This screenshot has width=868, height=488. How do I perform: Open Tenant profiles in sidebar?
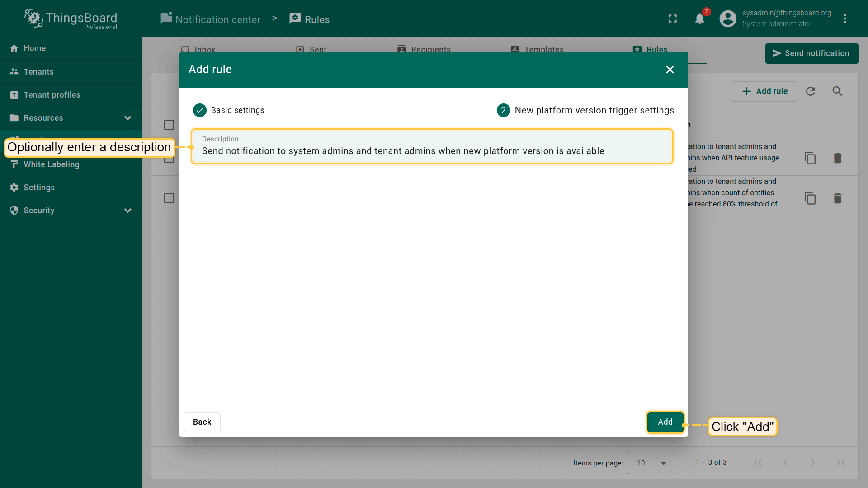(x=52, y=95)
